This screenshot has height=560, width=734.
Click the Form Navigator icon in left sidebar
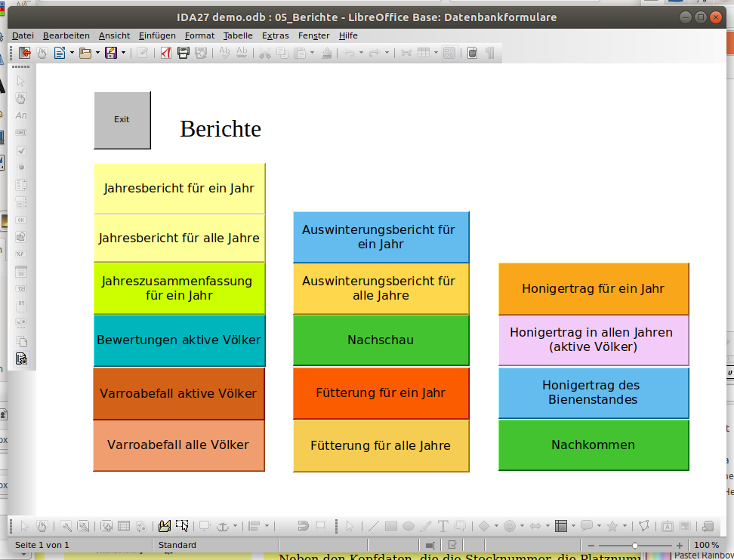point(21,358)
